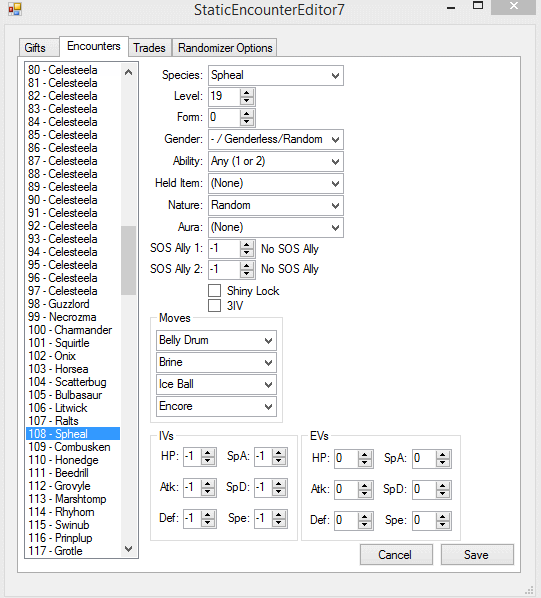The height and width of the screenshot is (598, 541).
Task: Increase the Spe EV stepper
Action: tap(443, 516)
